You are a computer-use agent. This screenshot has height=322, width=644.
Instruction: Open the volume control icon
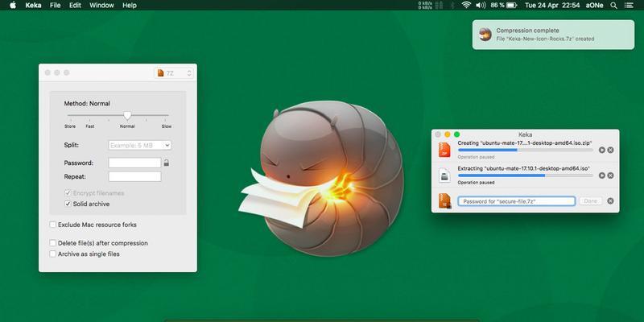coord(481,6)
